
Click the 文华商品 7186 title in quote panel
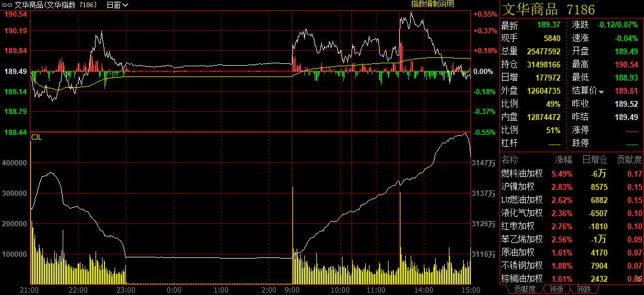point(548,10)
